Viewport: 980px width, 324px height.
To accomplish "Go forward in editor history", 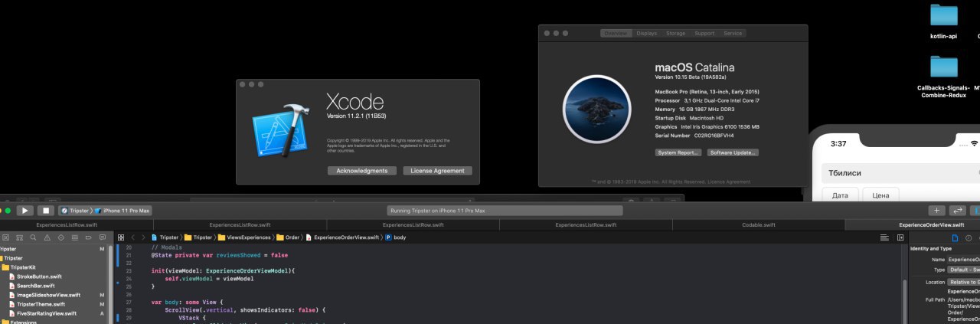I will [143, 237].
